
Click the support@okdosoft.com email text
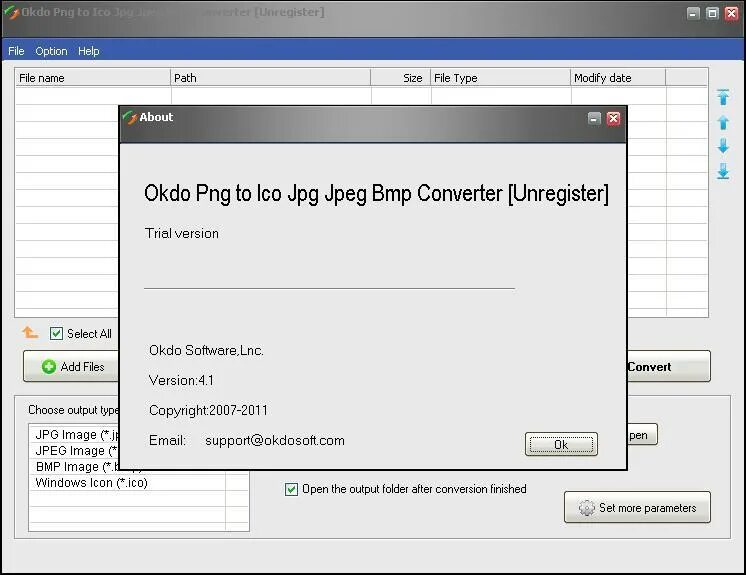[275, 440]
